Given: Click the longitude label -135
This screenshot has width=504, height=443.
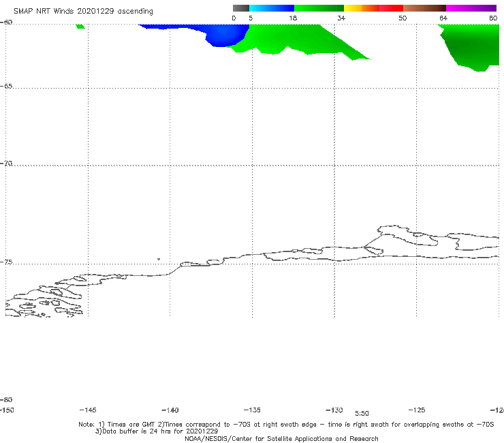Looking at the screenshot, I should [252, 410].
